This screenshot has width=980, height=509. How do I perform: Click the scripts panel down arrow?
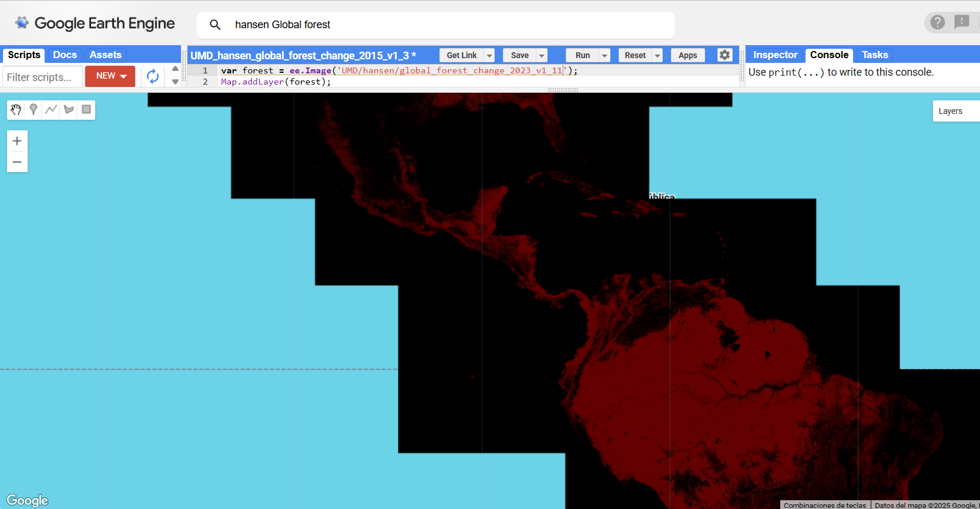[175, 82]
